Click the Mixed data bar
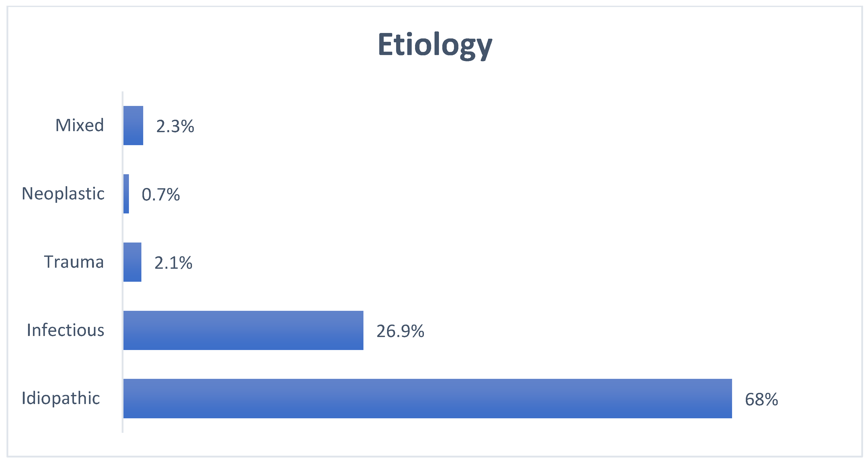 tap(133, 125)
